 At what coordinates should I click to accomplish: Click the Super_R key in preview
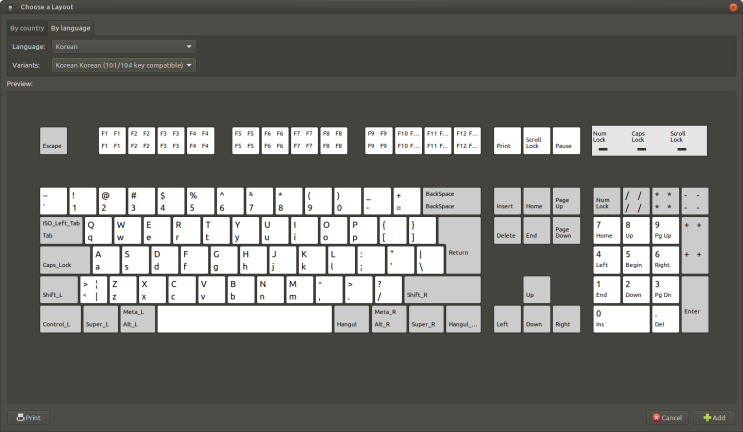[426, 319]
